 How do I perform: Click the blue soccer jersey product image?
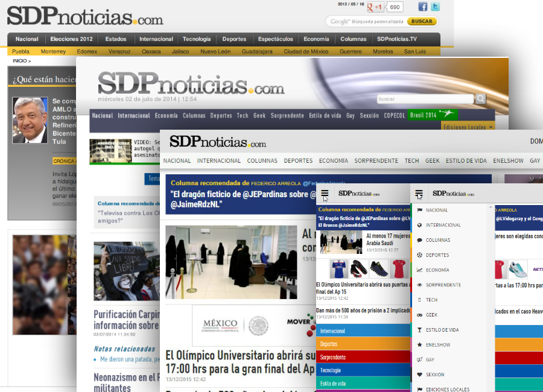(339, 269)
